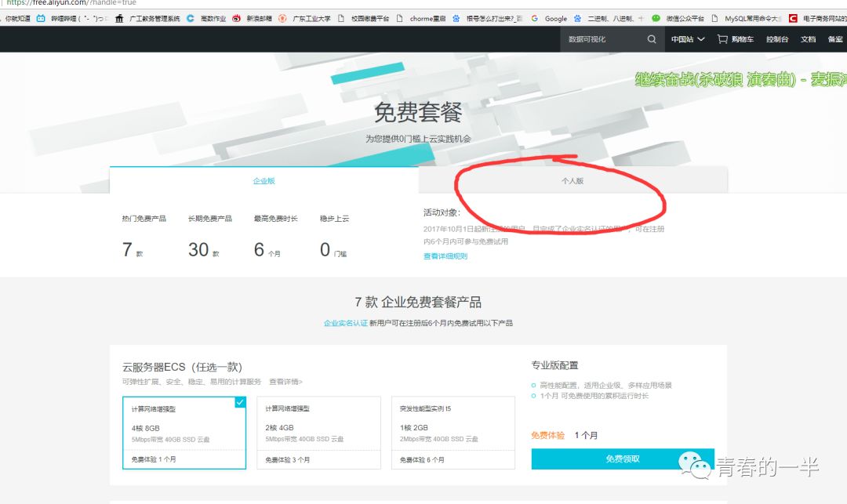Open the 高数作业 bookmark

(206, 18)
